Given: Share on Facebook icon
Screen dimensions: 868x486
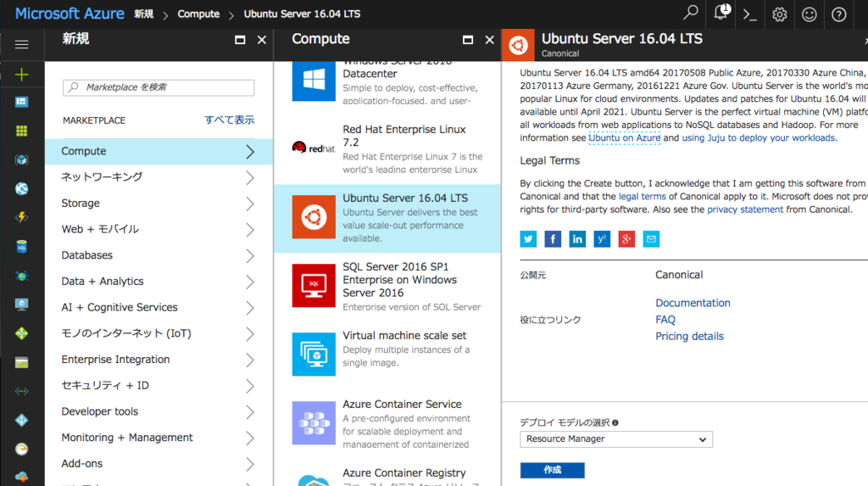Looking at the screenshot, I should [553, 239].
